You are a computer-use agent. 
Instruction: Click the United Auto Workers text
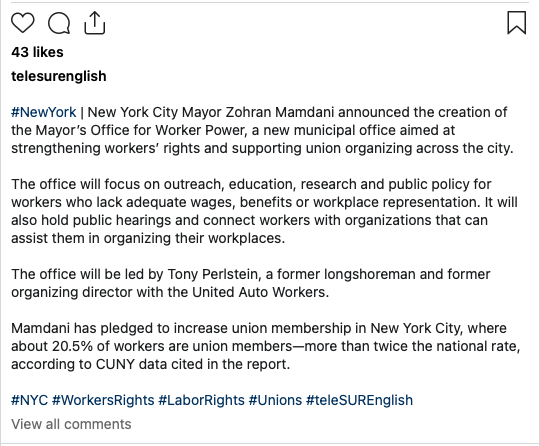point(259,292)
